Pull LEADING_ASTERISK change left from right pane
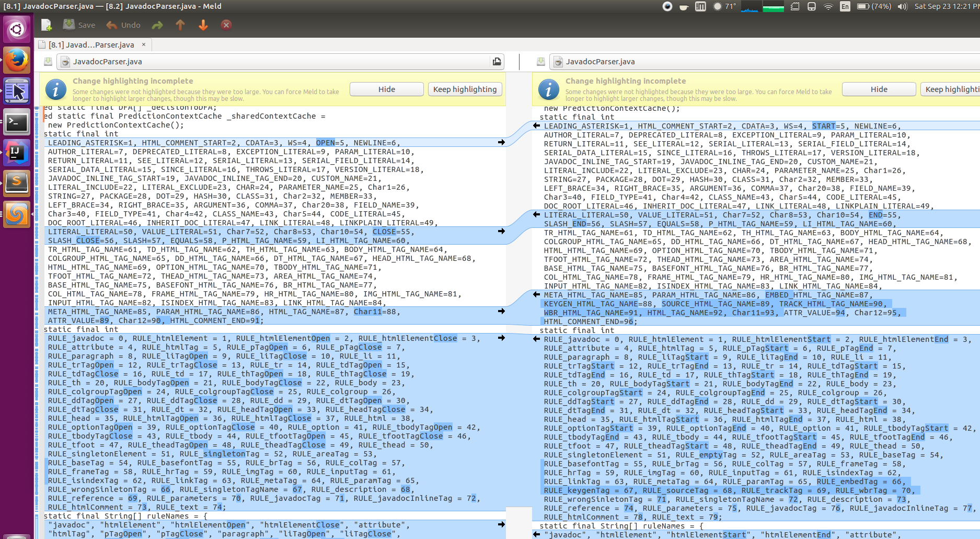980x539 pixels. [536, 125]
